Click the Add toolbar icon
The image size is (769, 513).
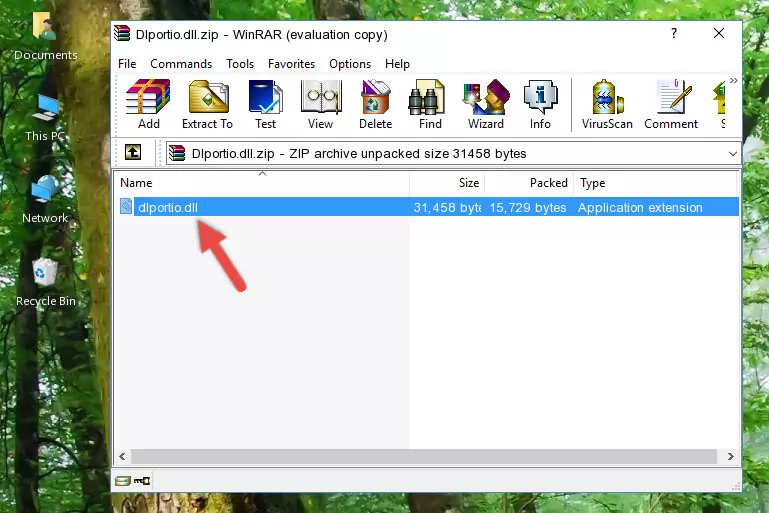[x=148, y=104]
